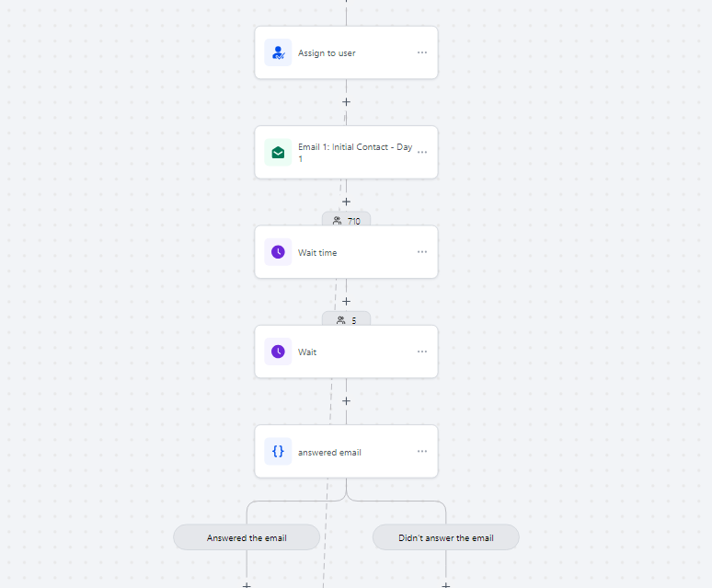
Task: Click the Wait time clock icon
Action: pyautogui.click(x=278, y=252)
